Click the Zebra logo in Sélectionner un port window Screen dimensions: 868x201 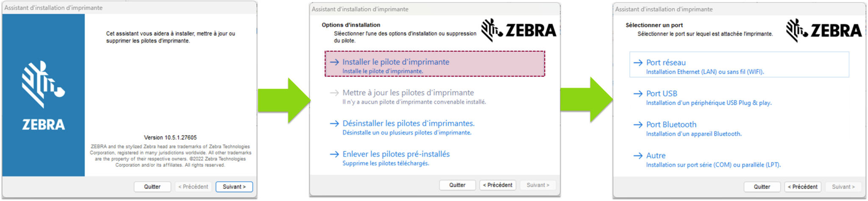[x=823, y=31]
